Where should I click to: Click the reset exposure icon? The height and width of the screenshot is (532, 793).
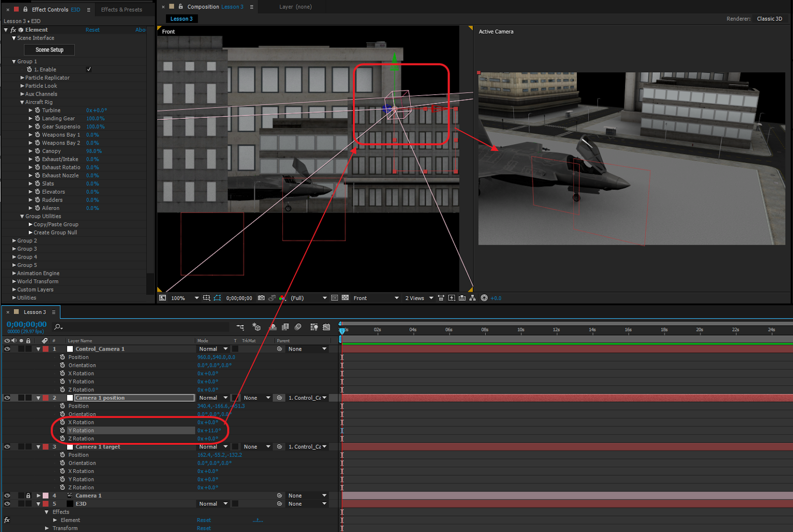point(484,298)
